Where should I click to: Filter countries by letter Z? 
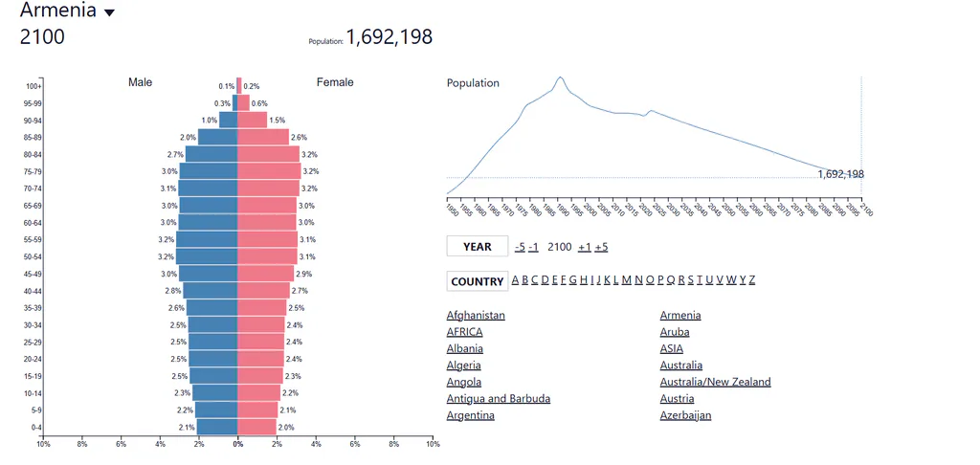point(752,279)
